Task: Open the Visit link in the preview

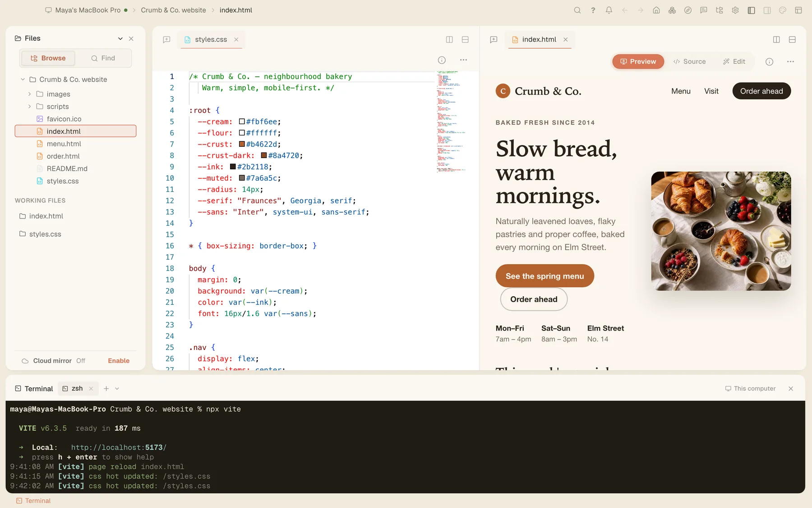Action: (711, 91)
